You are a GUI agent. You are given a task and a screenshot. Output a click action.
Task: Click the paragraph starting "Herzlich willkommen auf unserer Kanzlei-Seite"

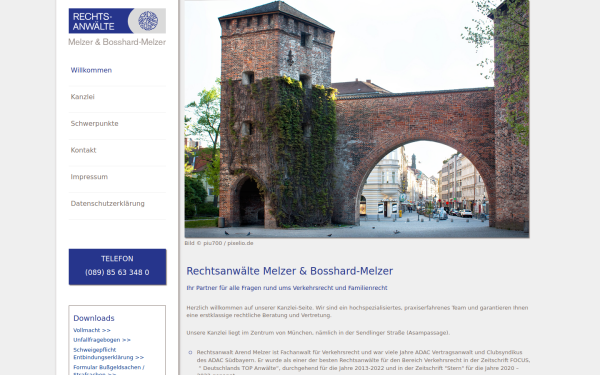357,311
